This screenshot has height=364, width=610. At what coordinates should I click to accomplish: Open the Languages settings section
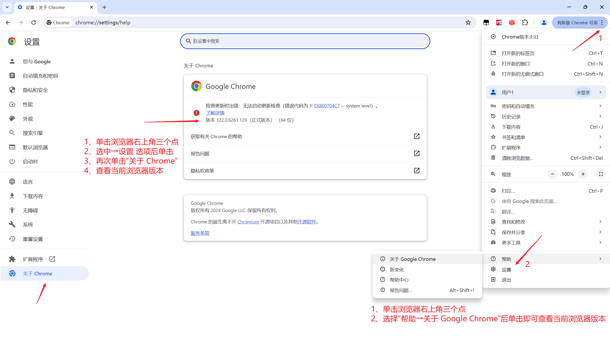44,182
